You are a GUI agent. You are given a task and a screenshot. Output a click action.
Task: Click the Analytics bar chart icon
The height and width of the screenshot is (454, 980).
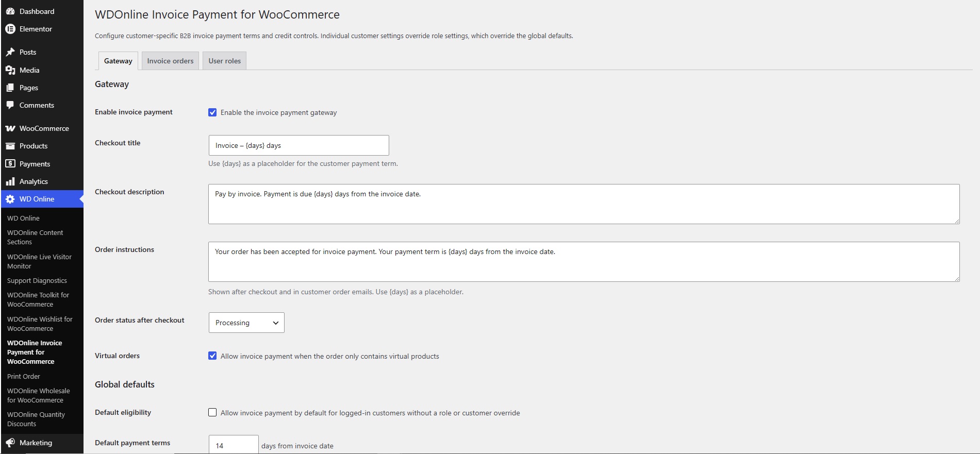click(10, 181)
